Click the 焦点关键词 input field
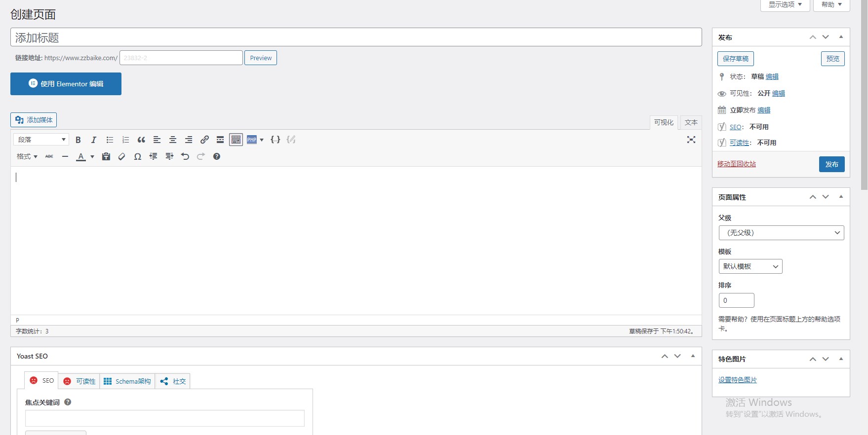 tap(165, 418)
